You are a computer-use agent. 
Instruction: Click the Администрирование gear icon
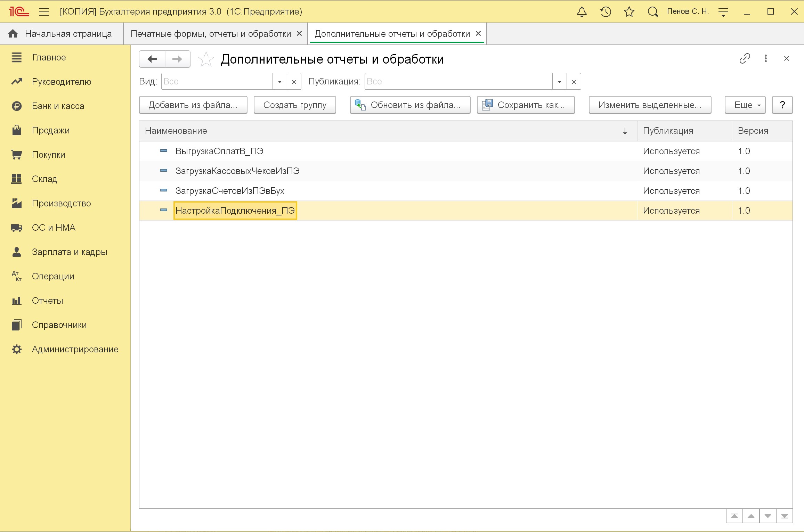click(17, 349)
